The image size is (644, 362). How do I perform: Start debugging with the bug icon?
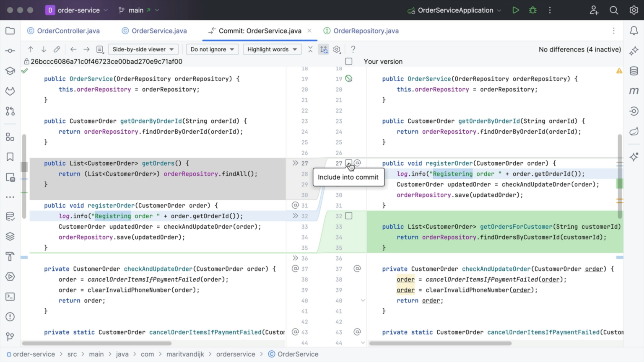click(x=532, y=10)
